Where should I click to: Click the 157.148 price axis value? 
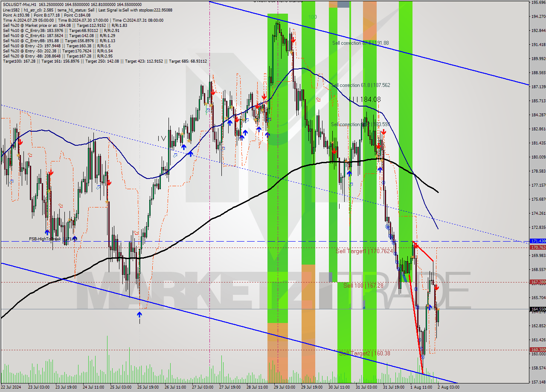tap(538, 382)
